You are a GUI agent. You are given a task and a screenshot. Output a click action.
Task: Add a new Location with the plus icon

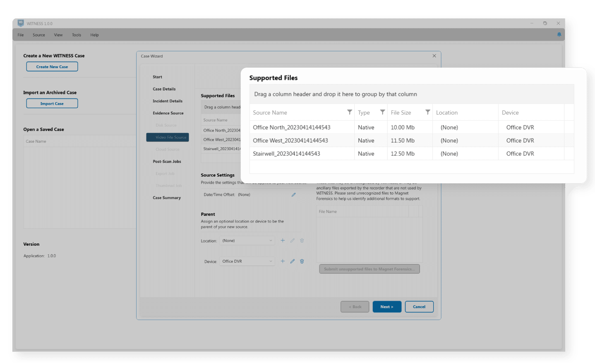(x=283, y=240)
